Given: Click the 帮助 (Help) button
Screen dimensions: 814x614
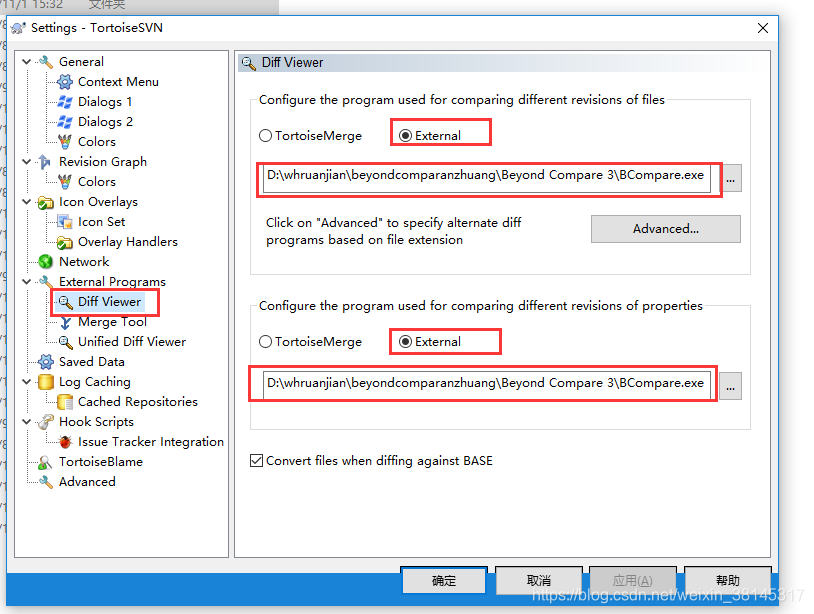Looking at the screenshot, I should click(727, 580).
